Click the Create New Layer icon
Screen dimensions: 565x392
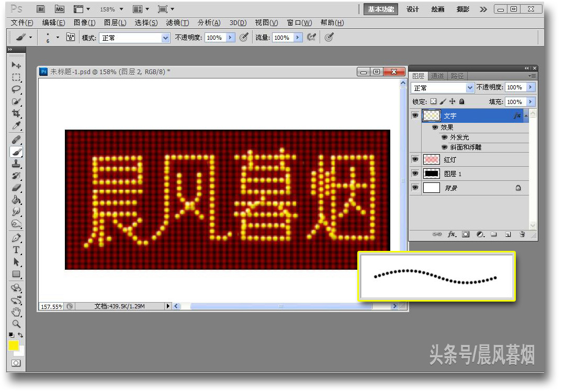point(507,235)
